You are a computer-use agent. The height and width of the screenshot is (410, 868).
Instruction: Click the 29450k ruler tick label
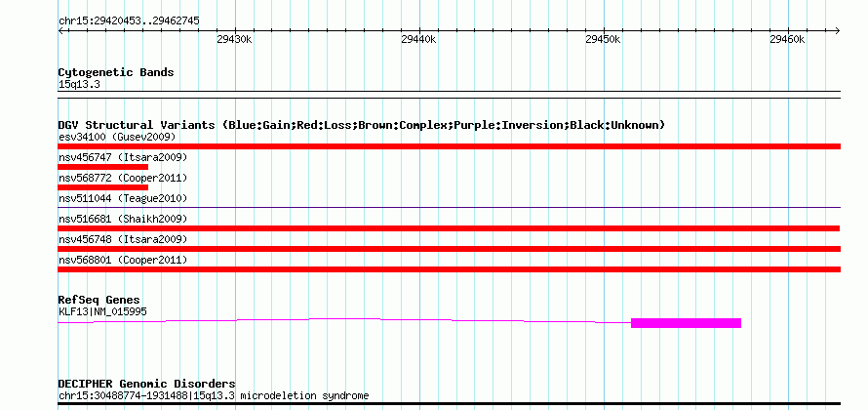click(x=603, y=39)
